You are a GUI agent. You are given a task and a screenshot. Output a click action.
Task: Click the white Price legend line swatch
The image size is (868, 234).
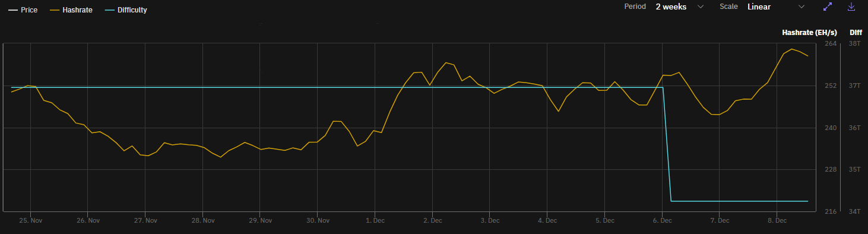(12, 10)
